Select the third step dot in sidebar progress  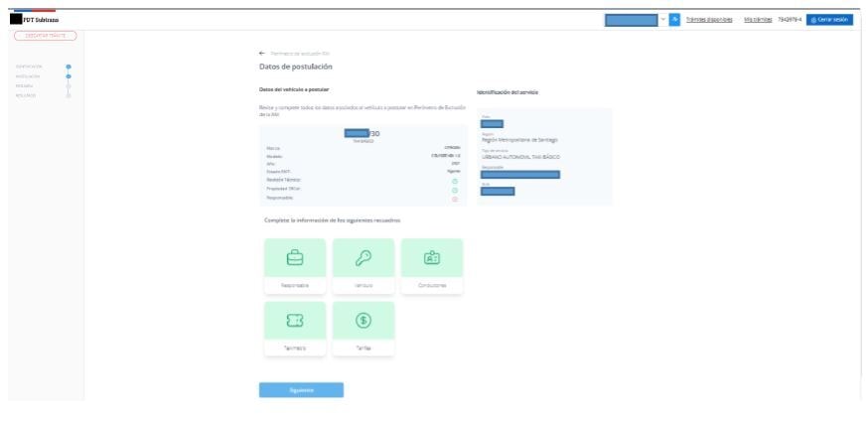tap(69, 85)
